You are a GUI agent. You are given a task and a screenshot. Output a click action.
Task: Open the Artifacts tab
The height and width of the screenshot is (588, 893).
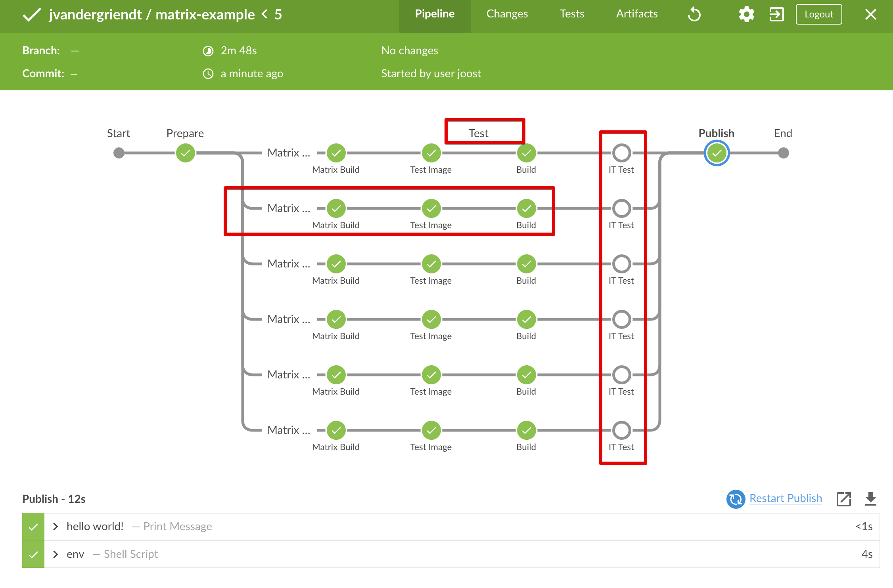tap(636, 13)
